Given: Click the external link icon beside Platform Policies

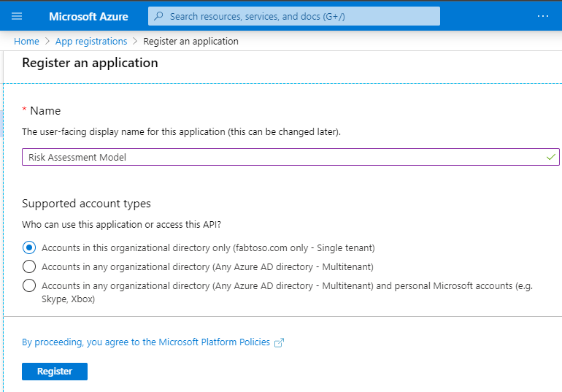Looking at the screenshot, I should tap(279, 343).
